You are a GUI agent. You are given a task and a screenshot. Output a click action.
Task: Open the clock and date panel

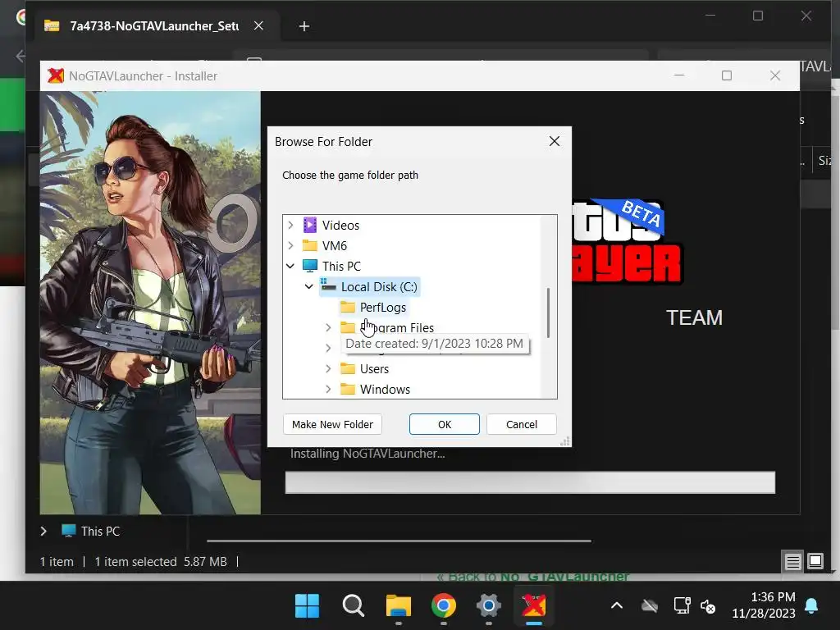coord(764,605)
